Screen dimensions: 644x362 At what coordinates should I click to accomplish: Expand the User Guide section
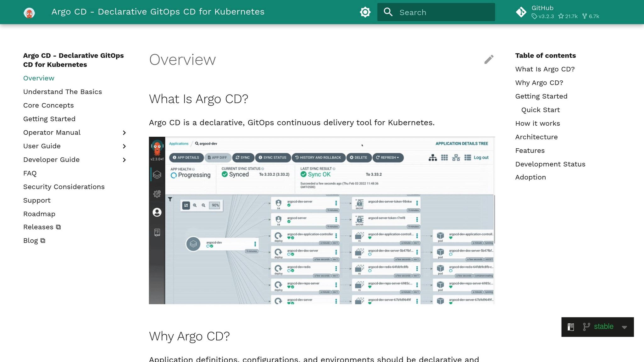[125, 146]
